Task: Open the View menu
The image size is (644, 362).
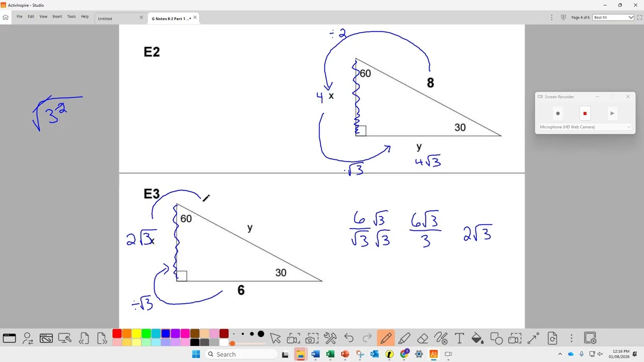Action: (x=43, y=17)
